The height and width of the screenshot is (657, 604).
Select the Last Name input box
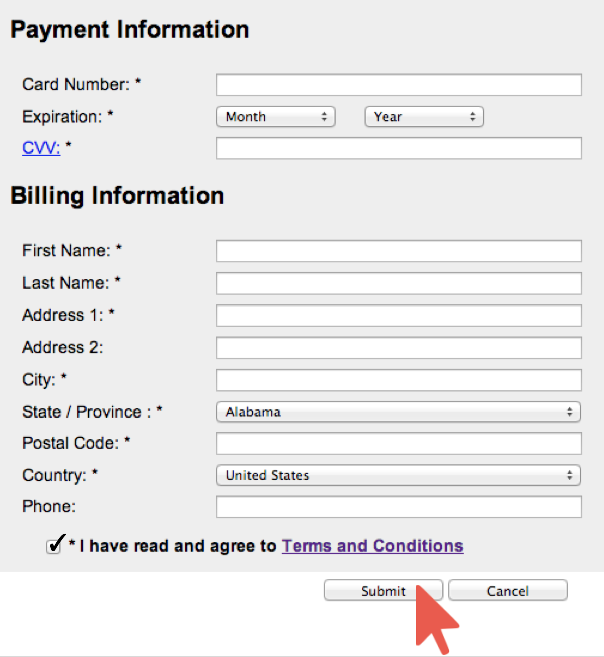point(399,283)
